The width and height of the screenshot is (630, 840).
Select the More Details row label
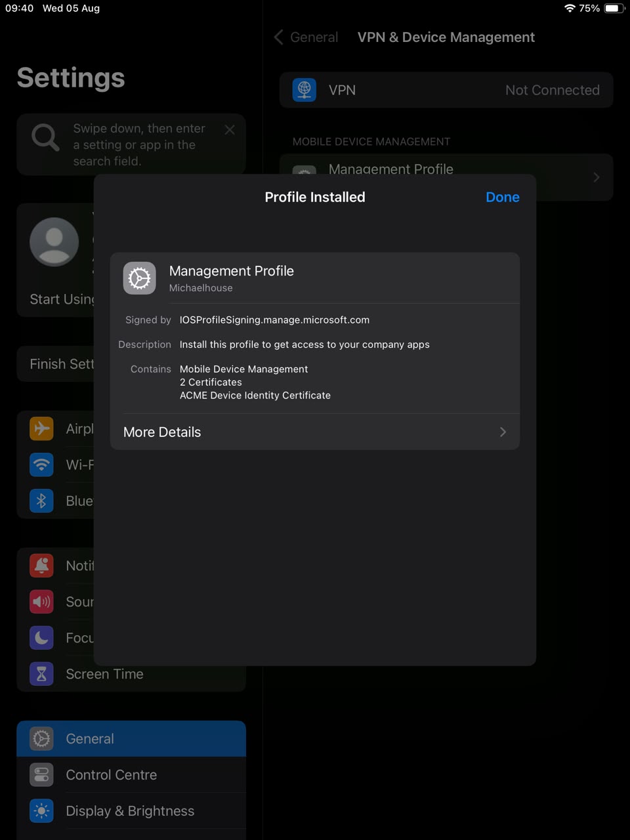162,432
